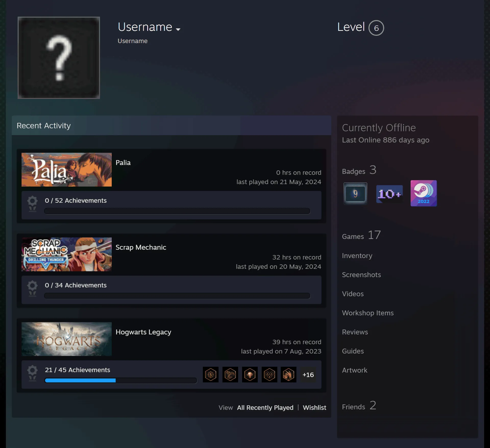Open the Inventory link
The image size is (490, 448).
click(357, 256)
